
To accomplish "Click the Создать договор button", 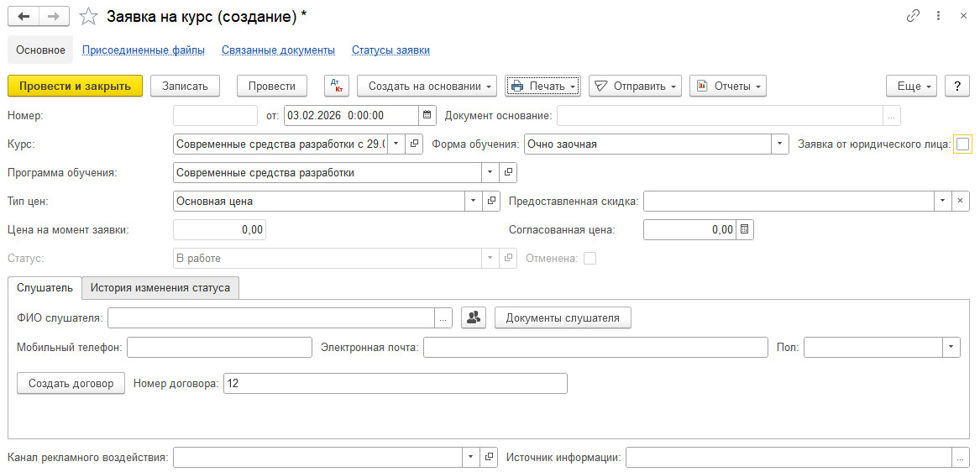I will click(x=71, y=383).
